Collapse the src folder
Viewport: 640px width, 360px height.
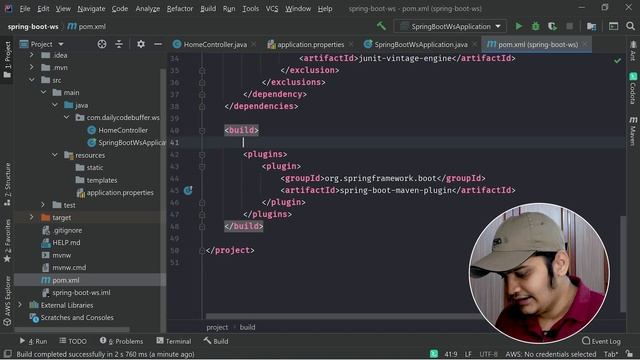[x=31, y=80]
